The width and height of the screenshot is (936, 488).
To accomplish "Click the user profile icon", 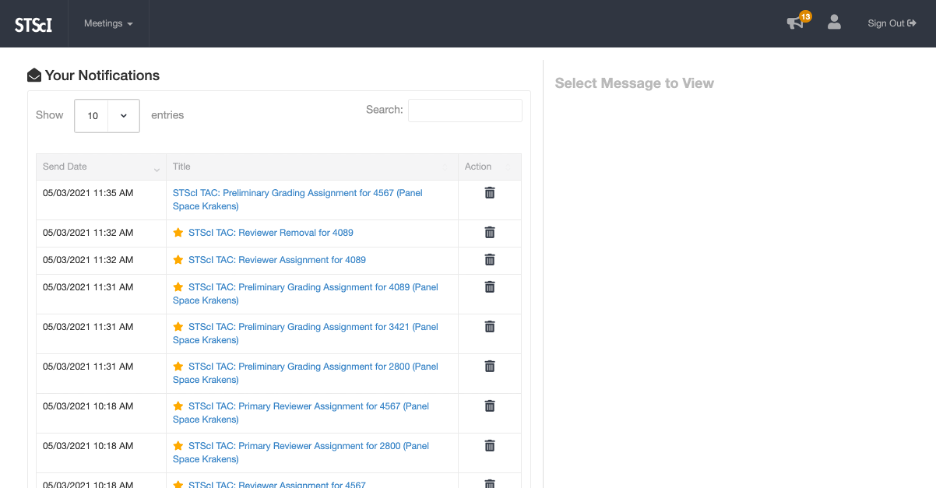I will [x=834, y=22].
